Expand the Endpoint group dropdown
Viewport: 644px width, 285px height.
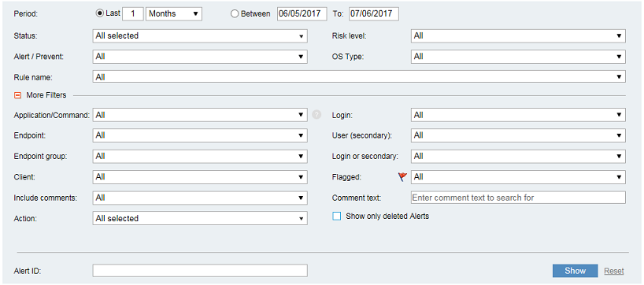tap(200, 156)
